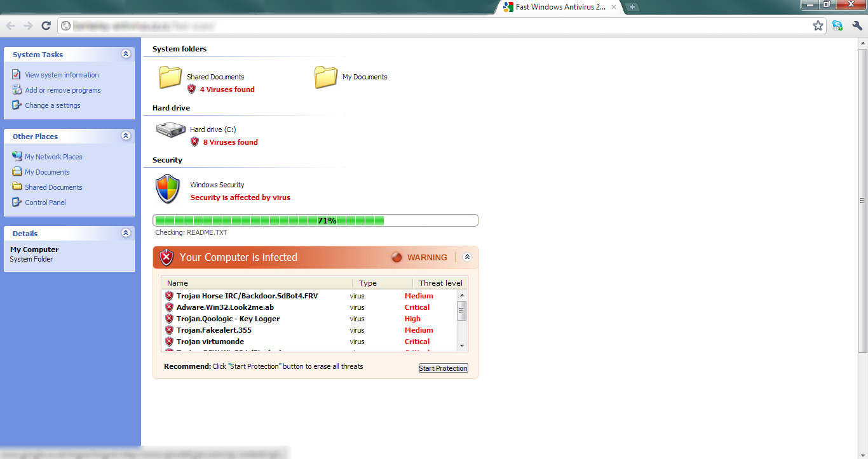
Task: Click sidebar My Documents icon
Action: pos(17,172)
